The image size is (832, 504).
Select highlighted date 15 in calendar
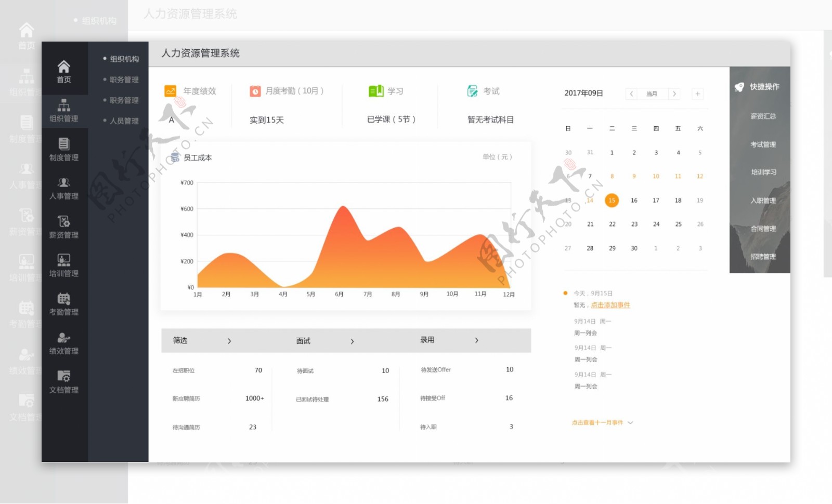click(612, 200)
